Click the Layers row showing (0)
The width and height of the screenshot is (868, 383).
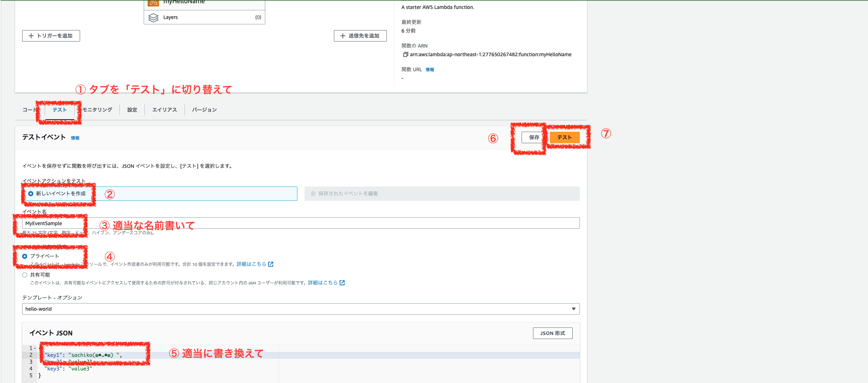(x=204, y=17)
